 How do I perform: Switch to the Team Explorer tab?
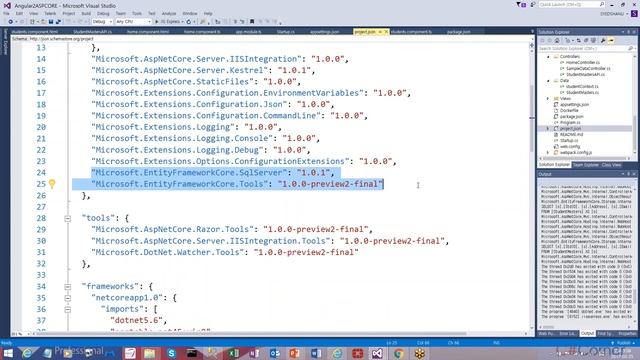coord(585,165)
